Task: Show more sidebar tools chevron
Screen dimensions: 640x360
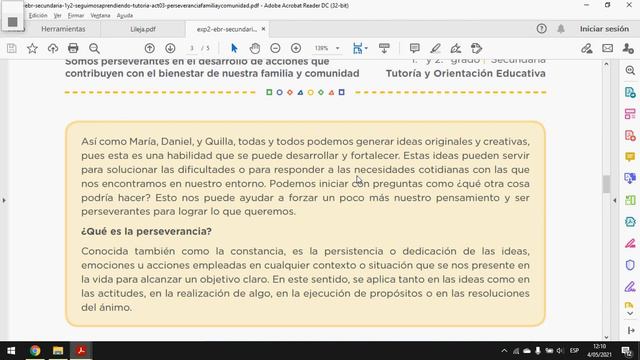Action: click(630, 313)
